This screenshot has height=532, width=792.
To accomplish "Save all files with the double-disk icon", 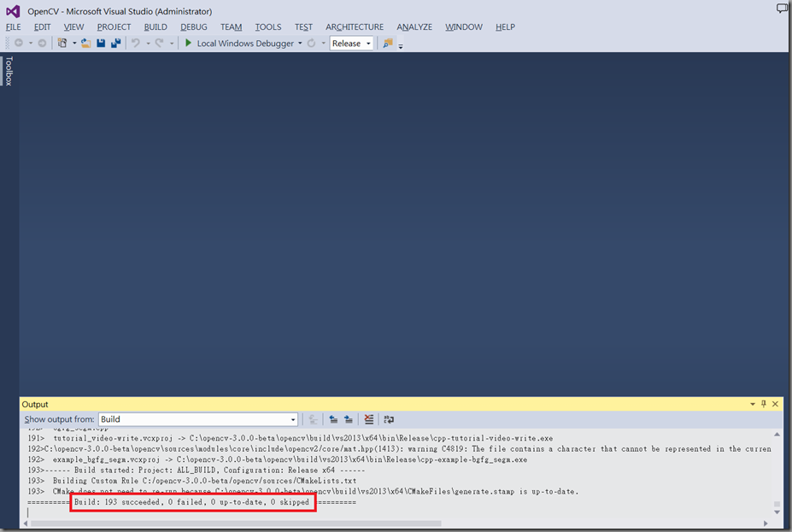I will 115,43.
